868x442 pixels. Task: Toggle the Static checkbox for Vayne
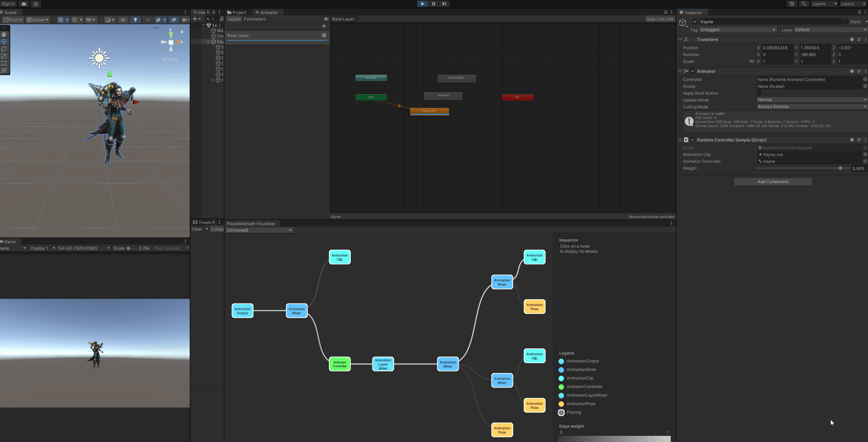point(846,22)
